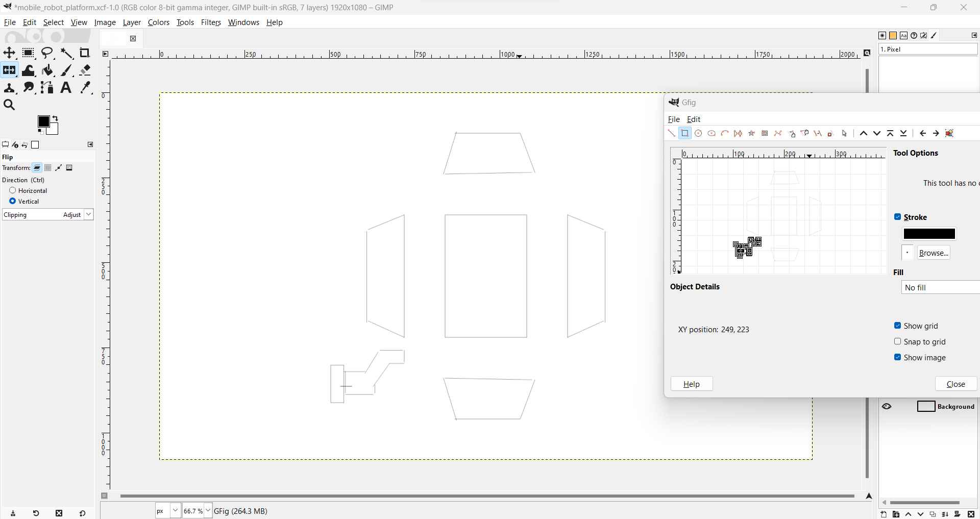The image size is (980, 519).
Task: Select the Crop tool
Action: pyautogui.click(x=85, y=53)
